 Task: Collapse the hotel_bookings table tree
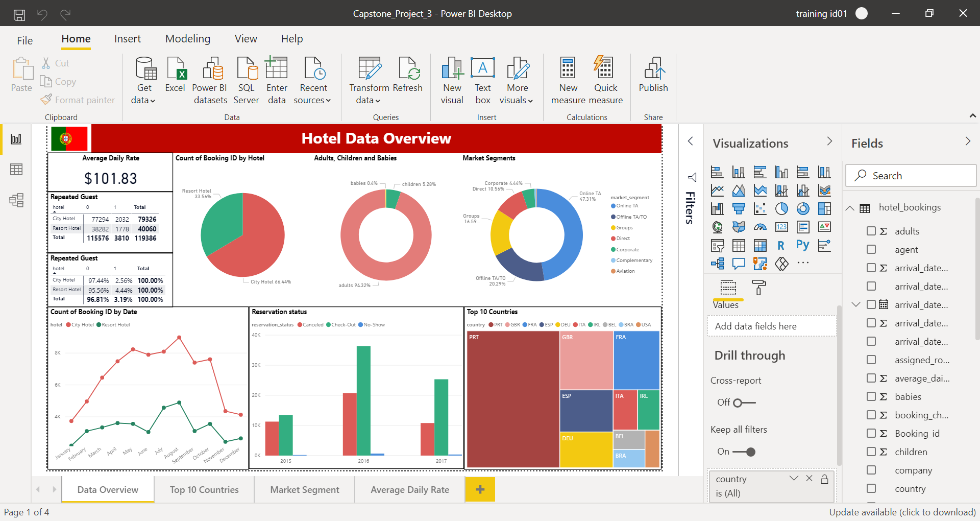pos(850,208)
